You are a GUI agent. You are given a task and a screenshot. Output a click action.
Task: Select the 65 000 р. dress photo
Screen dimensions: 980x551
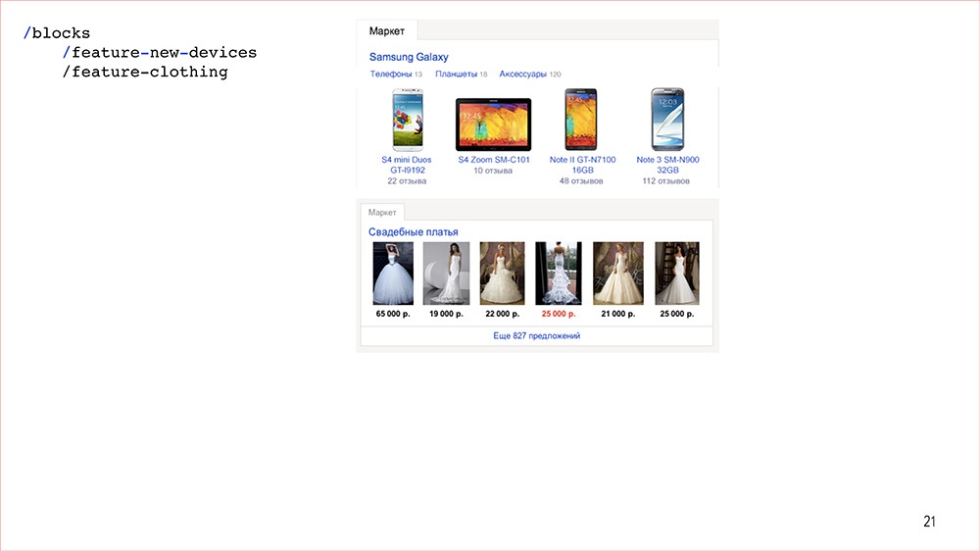click(x=393, y=274)
